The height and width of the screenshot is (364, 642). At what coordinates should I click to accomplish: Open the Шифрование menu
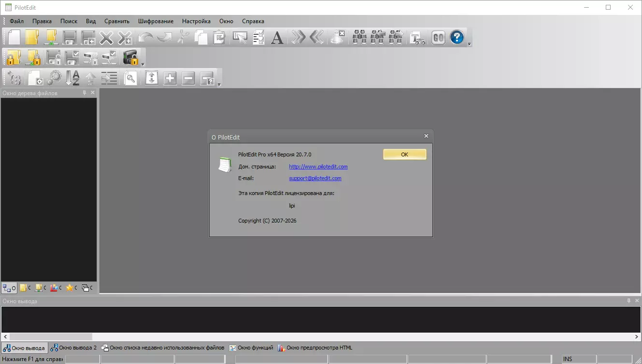pos(156,21)
